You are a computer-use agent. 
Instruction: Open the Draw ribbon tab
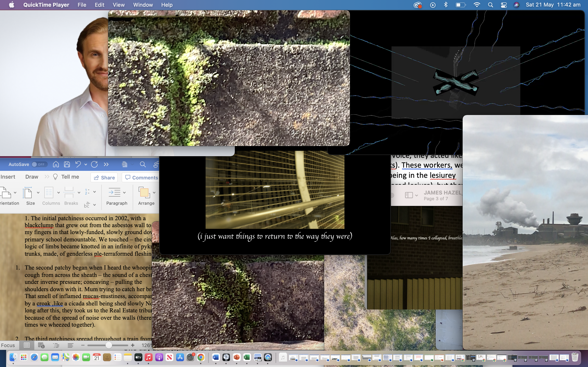click(32, 177)
